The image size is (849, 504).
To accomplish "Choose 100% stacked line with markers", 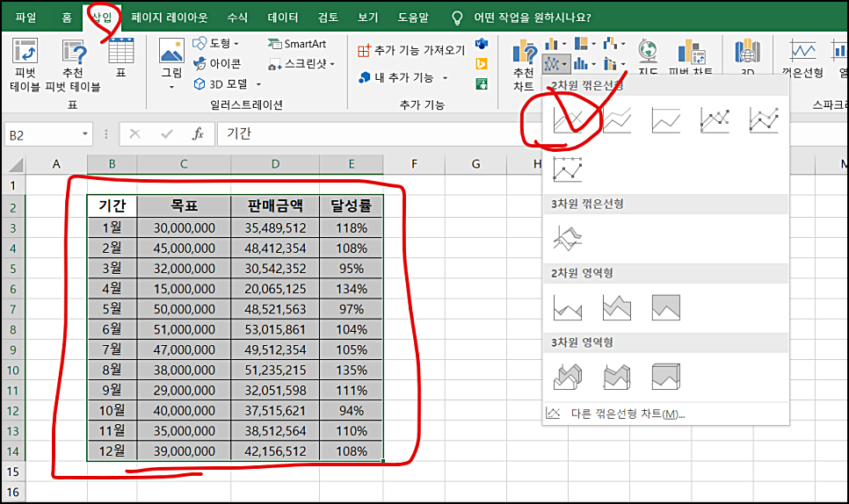I will [568, 169].
